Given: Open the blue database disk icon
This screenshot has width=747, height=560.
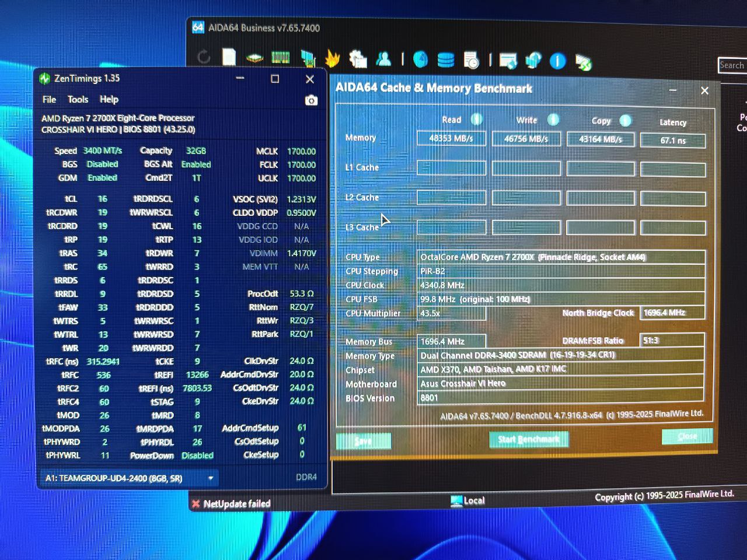Looking at the screenshot, I should point(445,60).
